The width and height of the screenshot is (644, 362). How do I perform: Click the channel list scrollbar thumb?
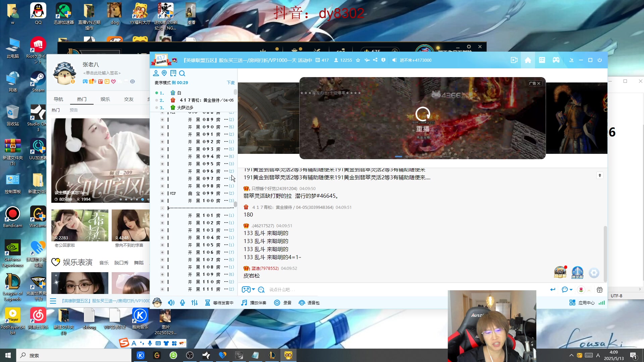(235, 204)
